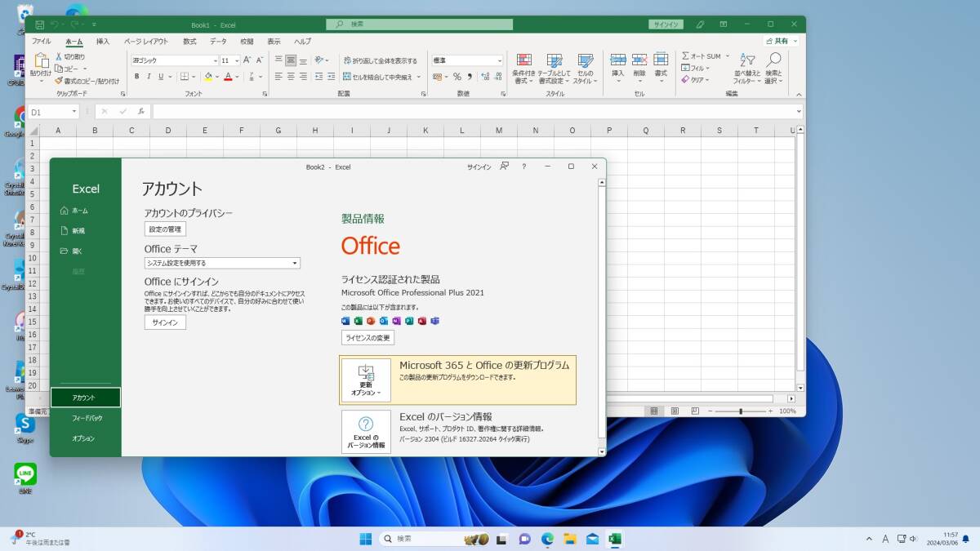Click the ライセンスの変更 button

coord(367,337)
